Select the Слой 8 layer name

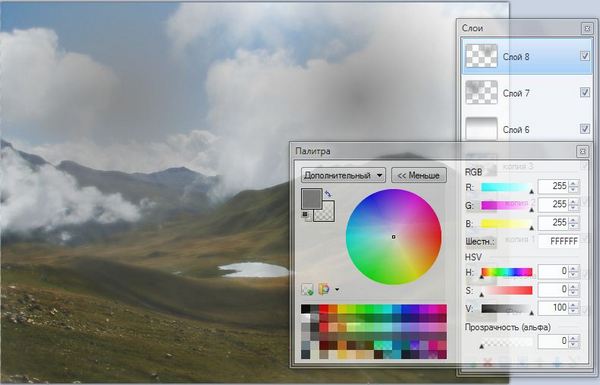click(516, 57)
